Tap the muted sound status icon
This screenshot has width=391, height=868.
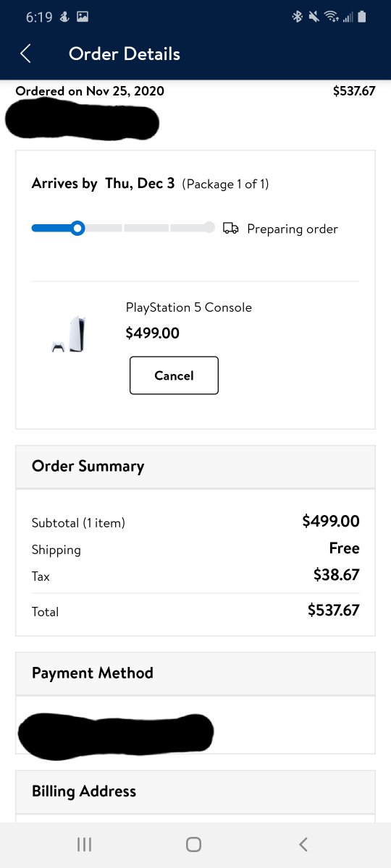[314, 17]
